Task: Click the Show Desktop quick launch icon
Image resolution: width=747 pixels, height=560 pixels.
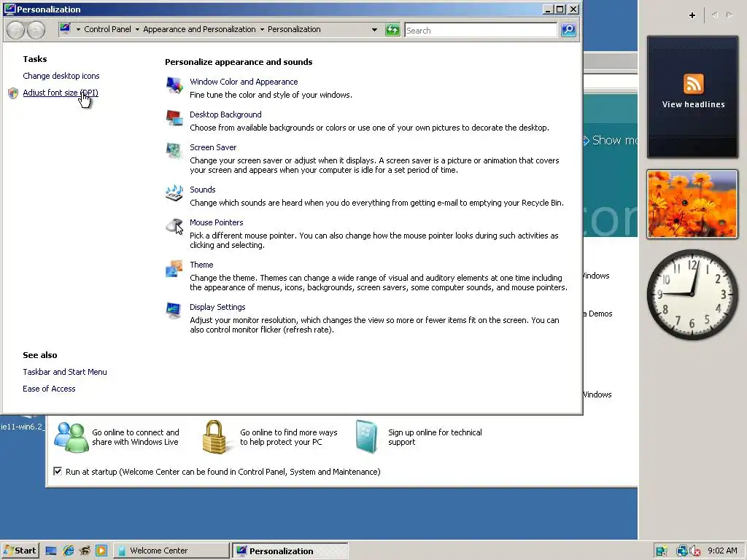Action: [51, 551]
